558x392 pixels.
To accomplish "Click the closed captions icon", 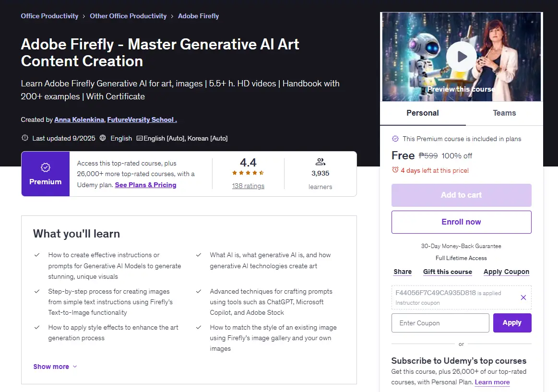I will tap(140, 138).
